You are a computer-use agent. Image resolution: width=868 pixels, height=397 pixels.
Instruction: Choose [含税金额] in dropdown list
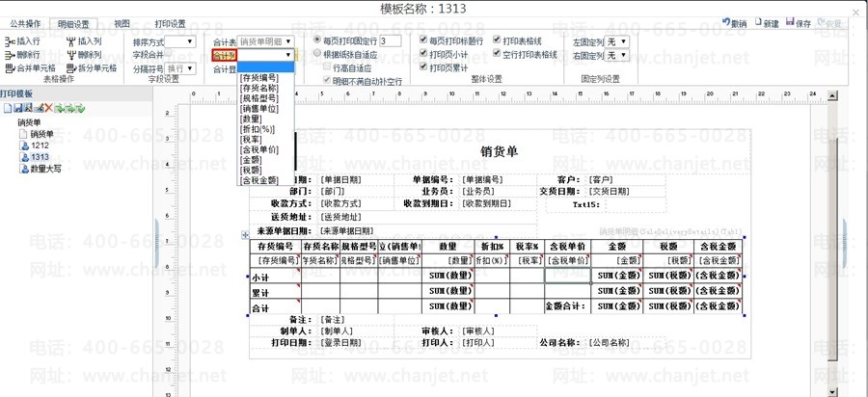259,180
